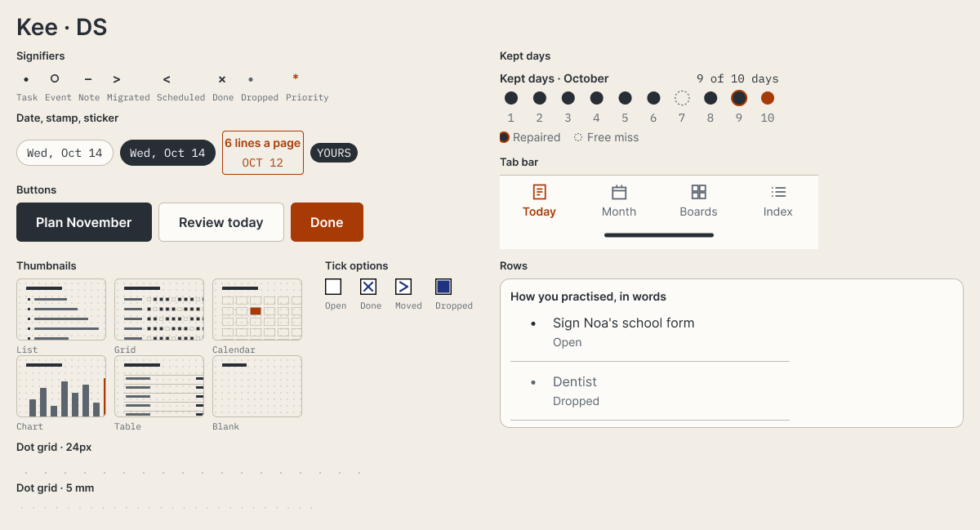Screen dimensions: 980x530
Task: Choose the Calendar layout thumbnail
Action: (257, 310)
